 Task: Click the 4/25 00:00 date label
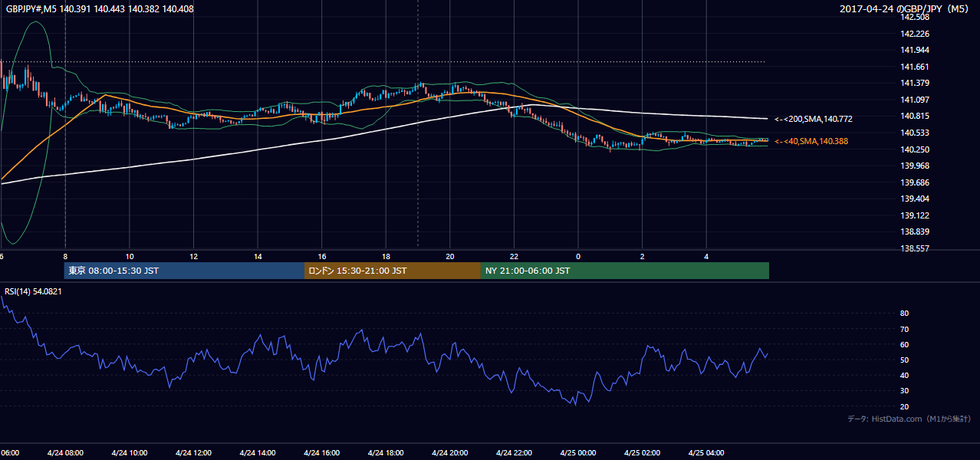578,452
